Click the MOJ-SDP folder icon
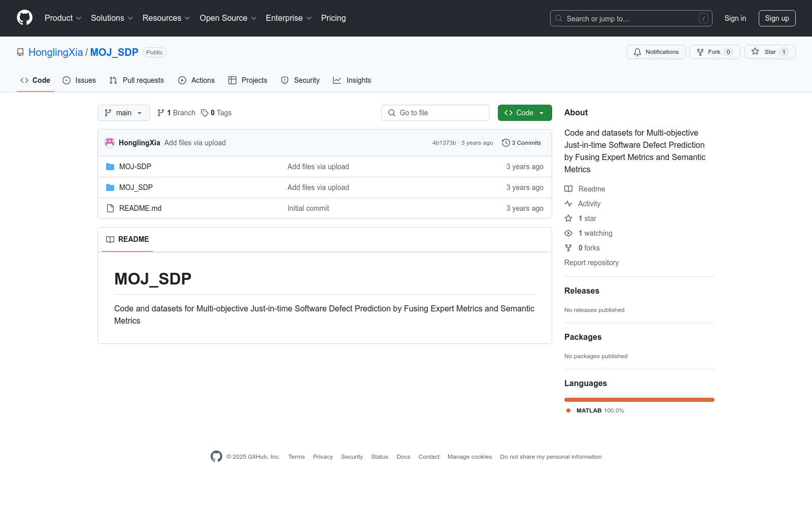 tap(110, 167)
